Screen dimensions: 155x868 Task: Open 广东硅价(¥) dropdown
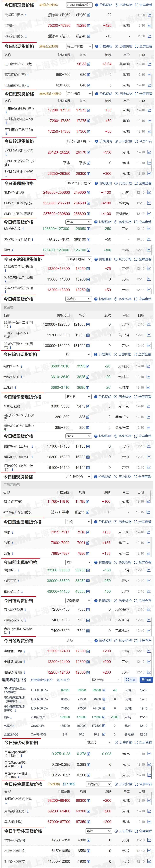click(x=78, y=477)
